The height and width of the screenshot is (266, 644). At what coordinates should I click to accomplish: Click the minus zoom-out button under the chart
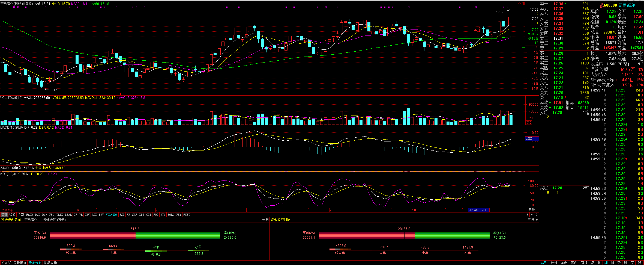[x=532, y=215]
